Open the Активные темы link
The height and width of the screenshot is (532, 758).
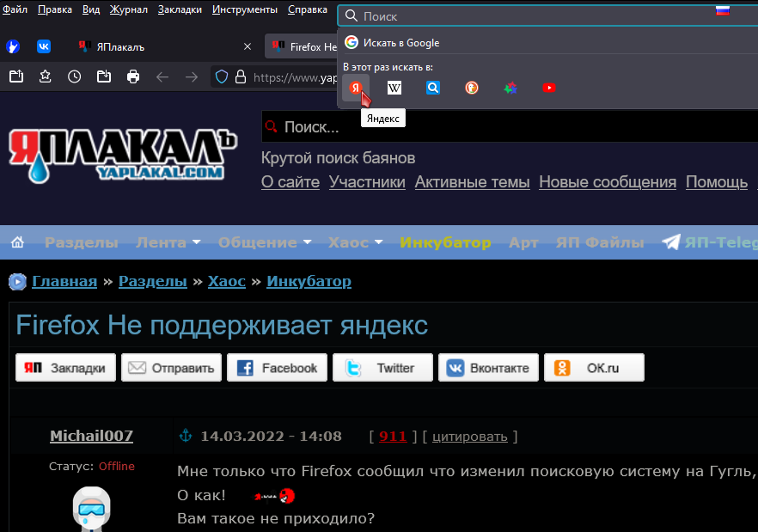pos(473,182)
